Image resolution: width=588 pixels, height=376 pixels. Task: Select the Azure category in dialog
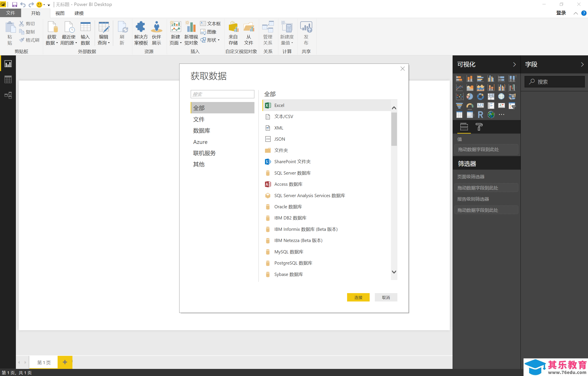[x=222, y=142]
